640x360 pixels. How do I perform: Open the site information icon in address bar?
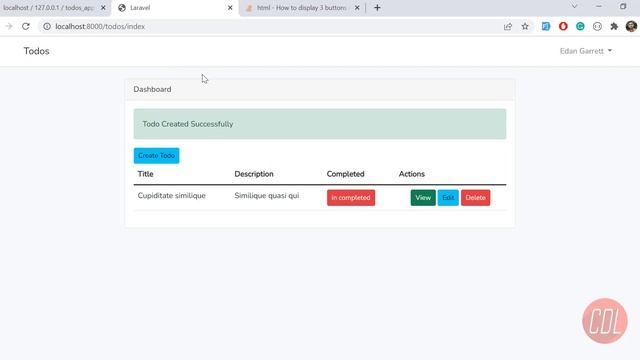(x=47, y=27)
